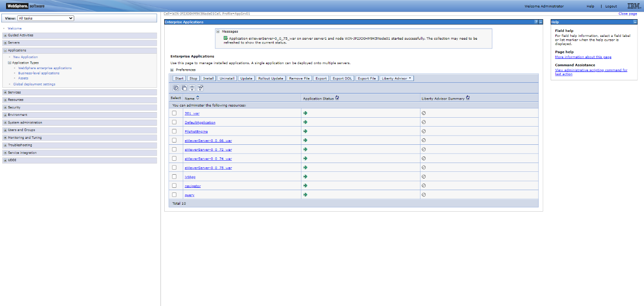
Task: Tick the checkbox next to query
Action: coord(175,194)
